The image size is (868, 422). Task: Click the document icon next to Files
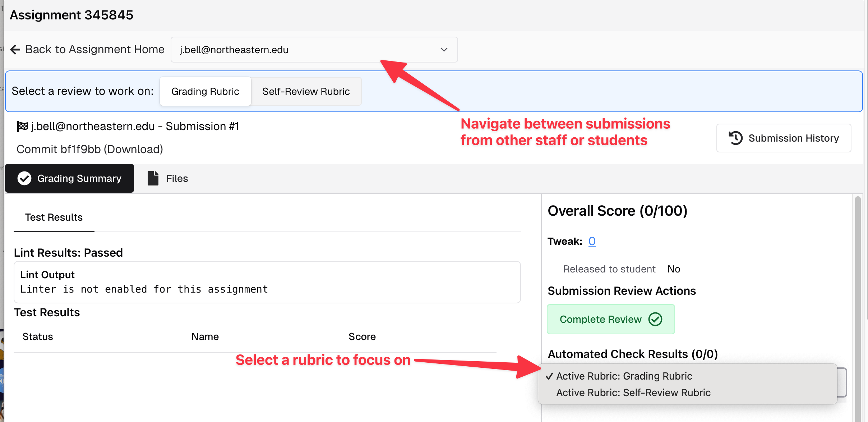pos(152,178)
